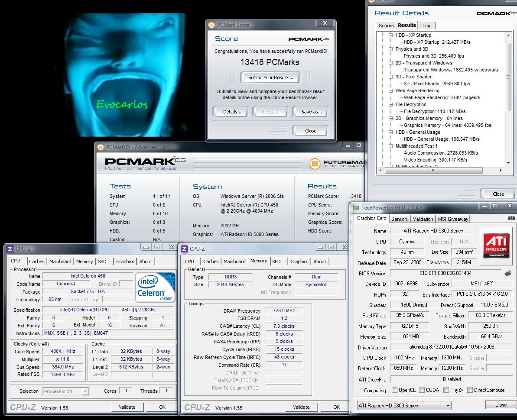
Task: Click the GPU Clock 1100 MHz field
Action: 403,358
